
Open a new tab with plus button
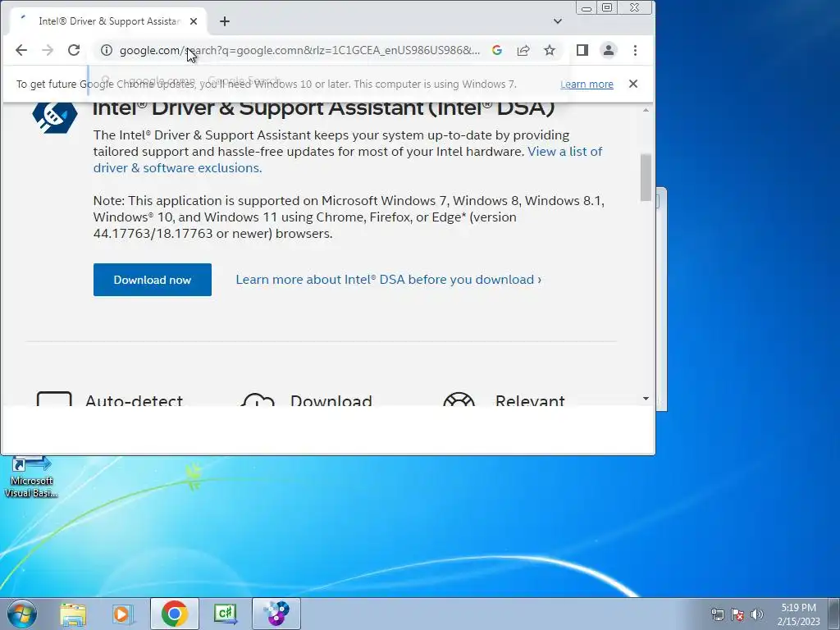[225, 21]
